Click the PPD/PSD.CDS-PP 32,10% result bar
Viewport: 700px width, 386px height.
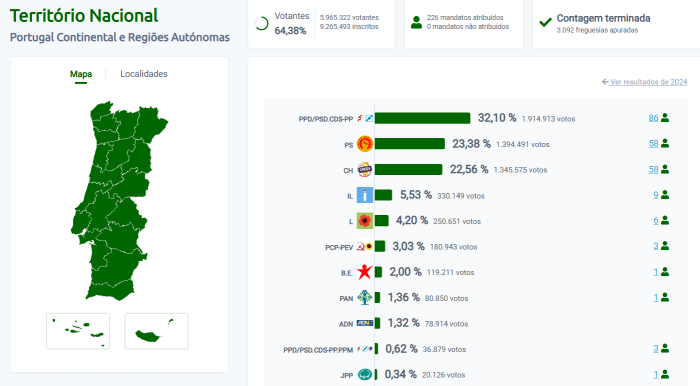point(422,118)
